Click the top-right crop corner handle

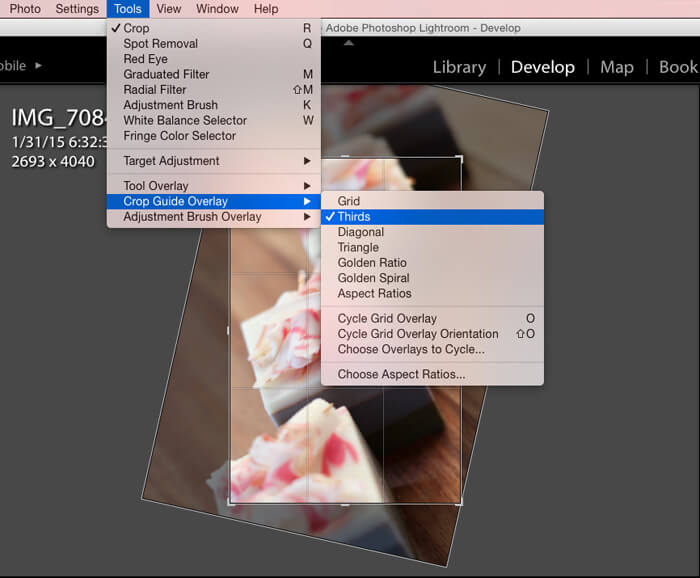459,158
